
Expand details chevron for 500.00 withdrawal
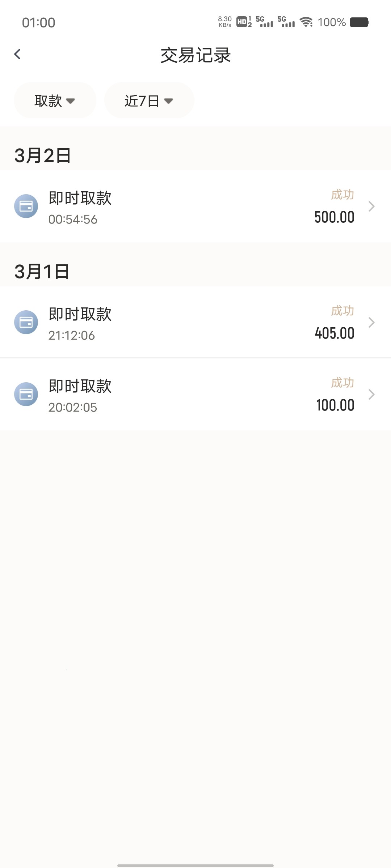371,206
